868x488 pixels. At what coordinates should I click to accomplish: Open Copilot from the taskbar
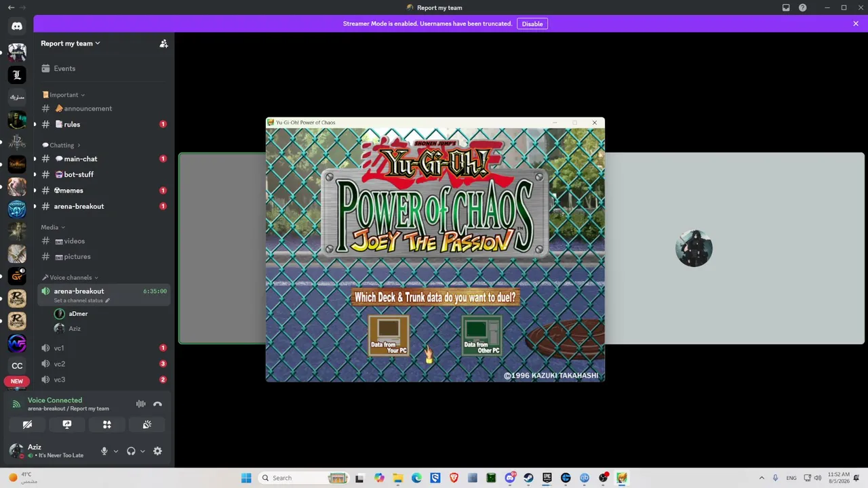coord(379,478)
